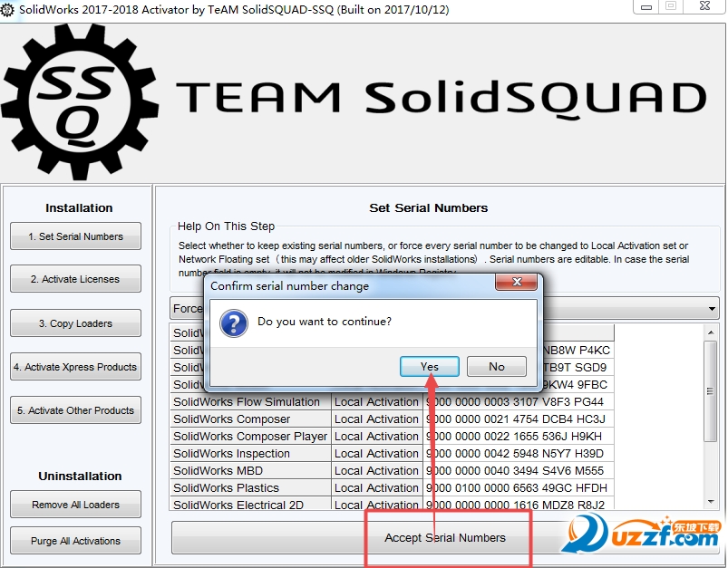Select the SolidWorks Plastics product cell

point(251,487)
